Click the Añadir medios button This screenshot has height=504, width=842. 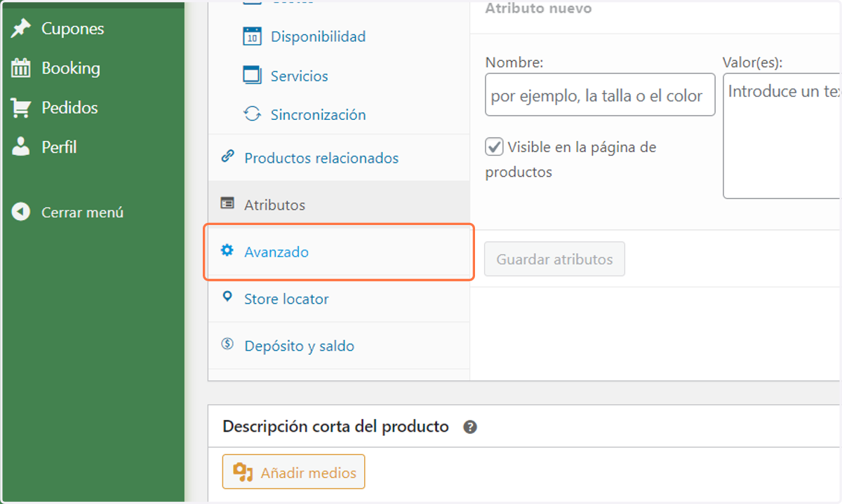pyautogui.click(x=294, y=473)
